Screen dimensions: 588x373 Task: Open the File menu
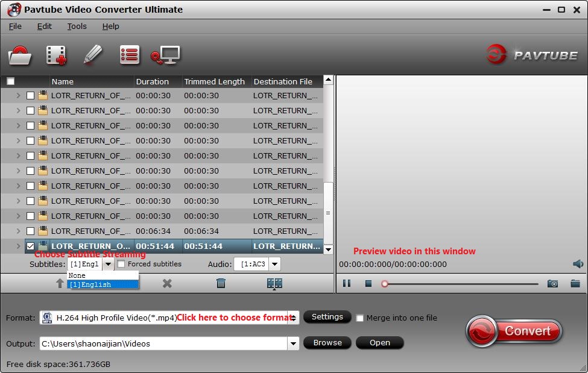15,27
